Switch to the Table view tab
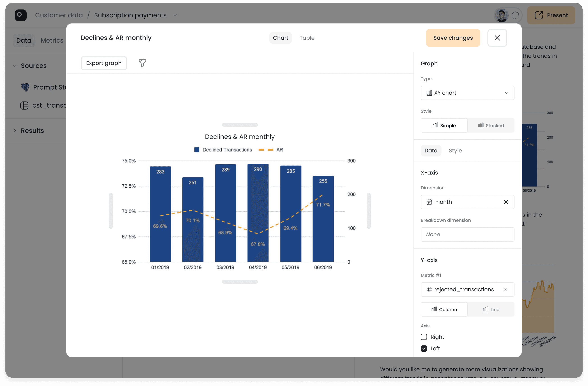The height and width of the screenshot is (386, 588). tap(307, 38)
